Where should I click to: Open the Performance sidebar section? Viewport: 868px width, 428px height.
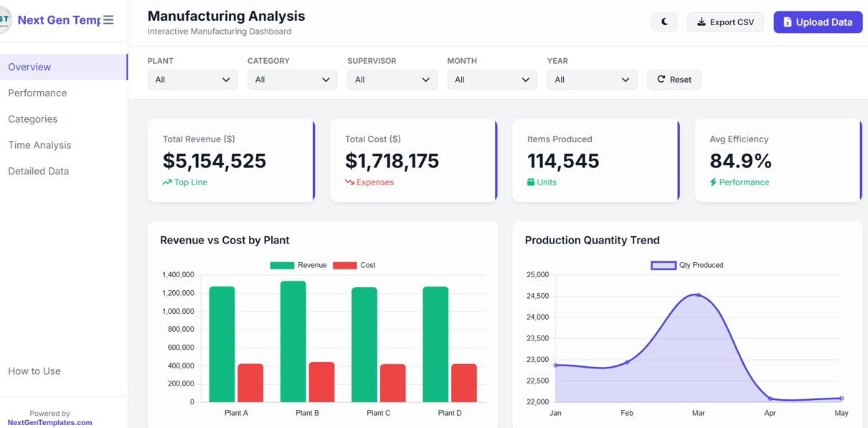pos(37,93)
